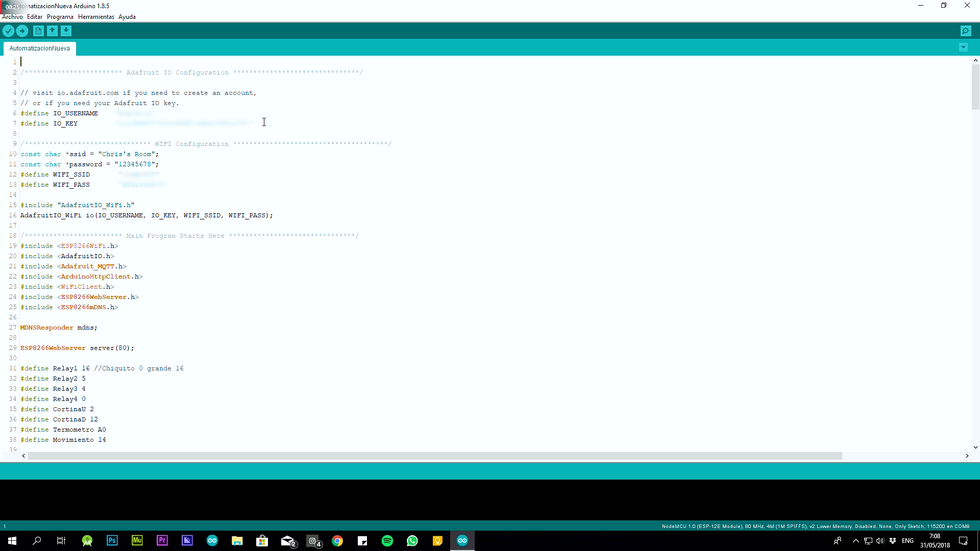Click the IO_KEY define on line 7
This screenshot has width=980, height=551.
click(x=49, y=123)
